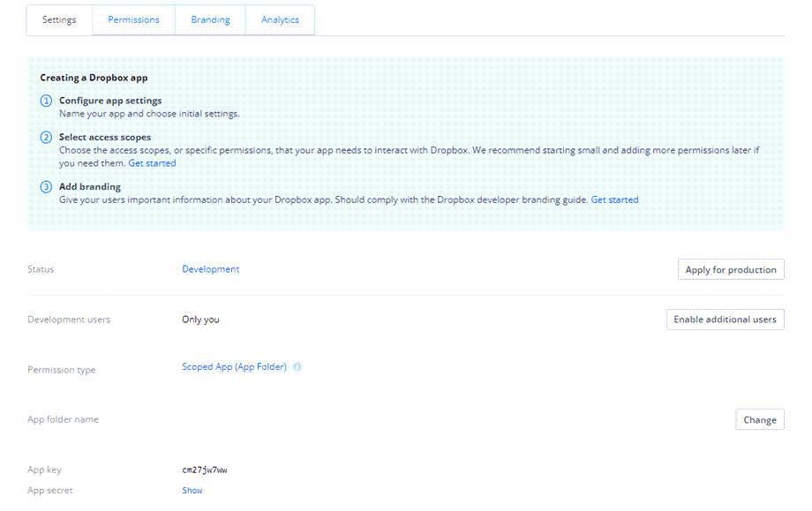This screenshot has height=511, width=812.
Task: Click Get started under Add branding
Action: click(x=614, y=199)
